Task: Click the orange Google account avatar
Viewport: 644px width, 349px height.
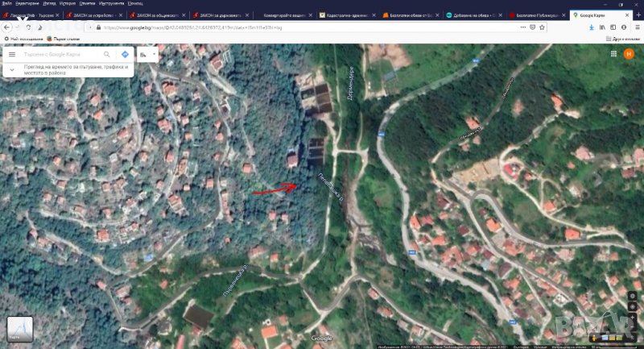Action: click(x=630, y=53)
